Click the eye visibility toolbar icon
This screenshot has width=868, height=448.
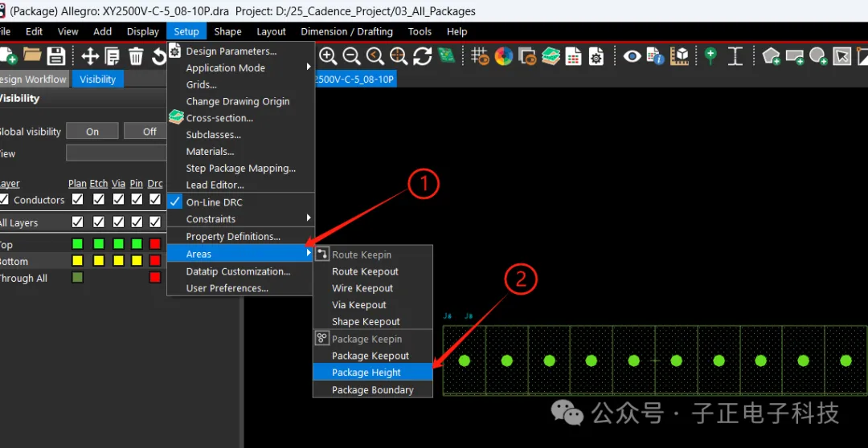click(x=633, y=56)
